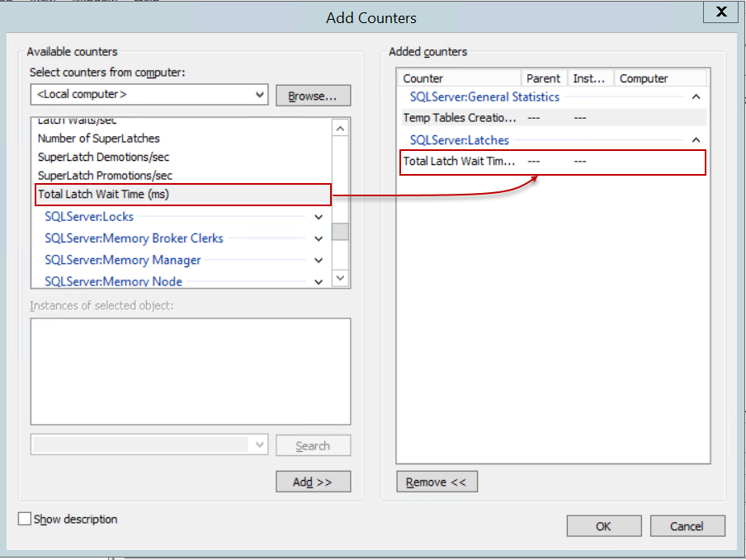Expand SQLServer:Memory Broker Clerks chevron

(x=319, y=238)
